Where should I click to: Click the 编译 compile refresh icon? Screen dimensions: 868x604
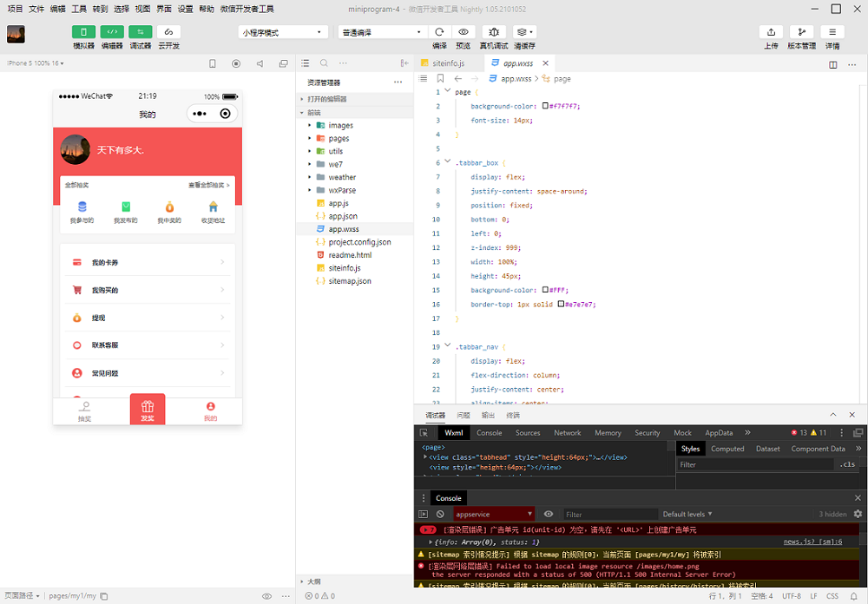[439, 32]
